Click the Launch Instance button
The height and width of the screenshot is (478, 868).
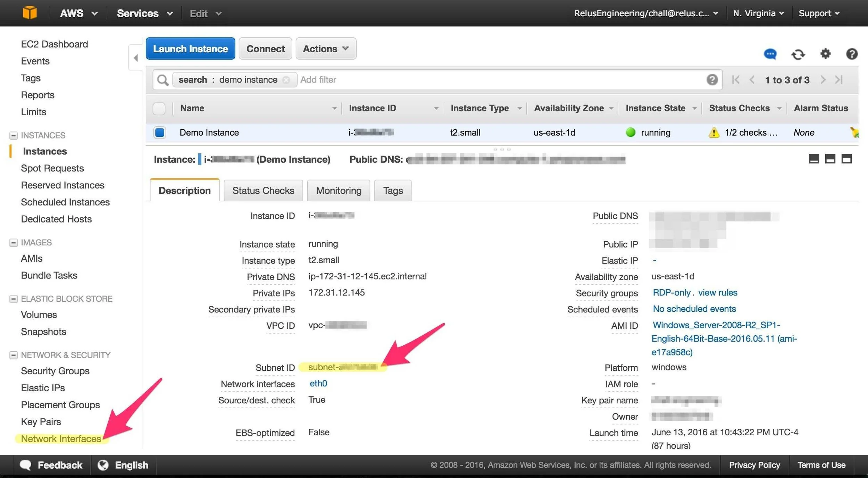click(x=190, y=49)
